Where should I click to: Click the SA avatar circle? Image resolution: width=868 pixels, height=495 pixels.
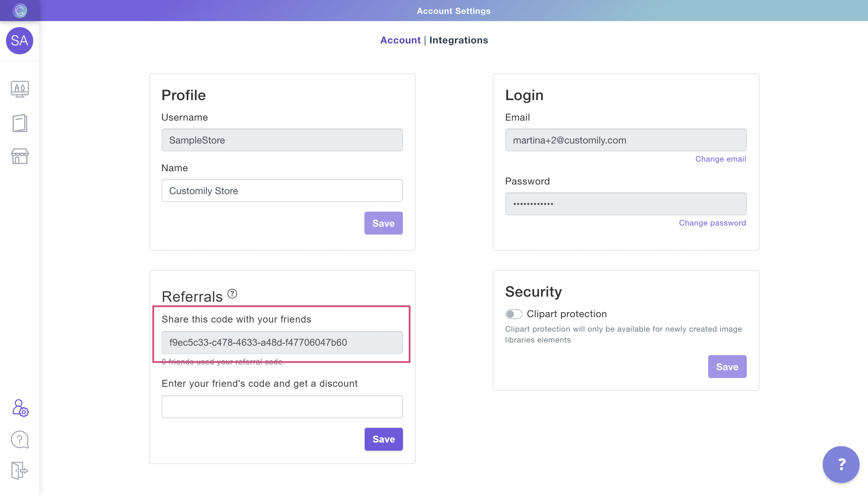point(19,41)
